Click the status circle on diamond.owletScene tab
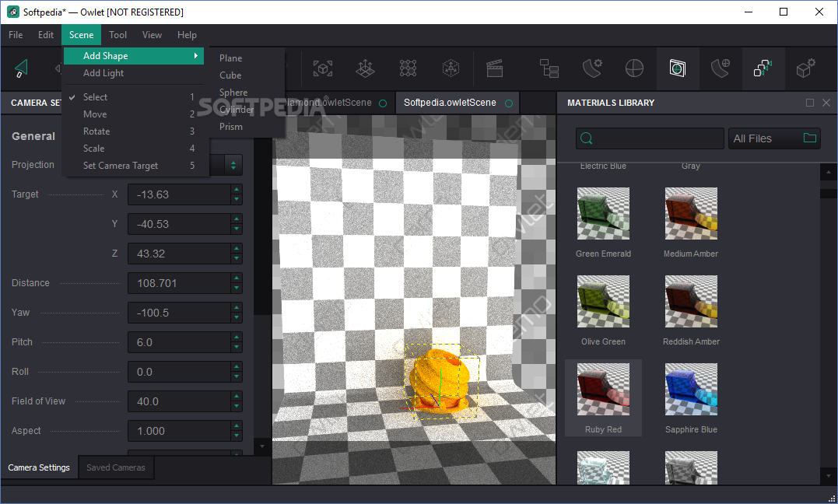 (x=383, y=103)
